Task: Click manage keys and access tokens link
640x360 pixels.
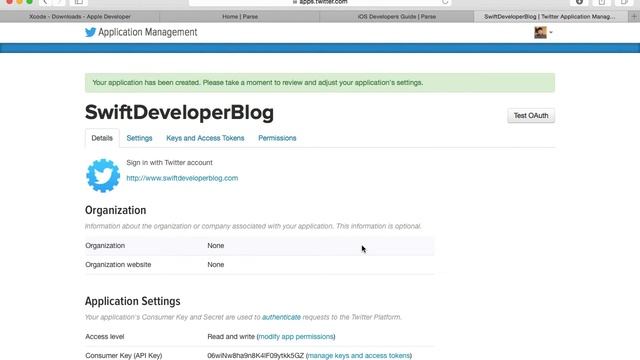Action: click(x=359, y=356)
